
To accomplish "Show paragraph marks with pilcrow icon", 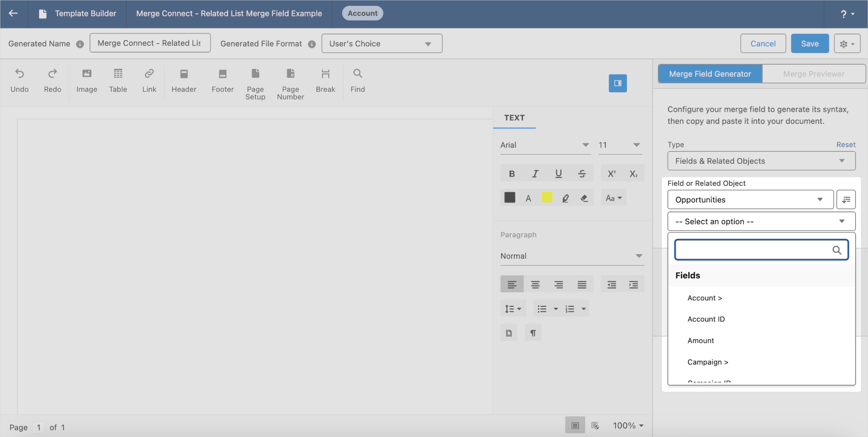I will 533,333.
